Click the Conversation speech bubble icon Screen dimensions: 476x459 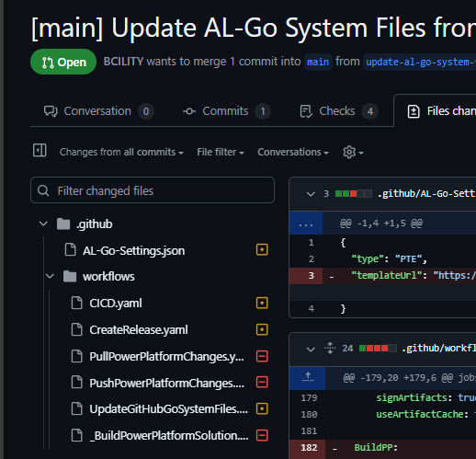click(x=51, y=111)
